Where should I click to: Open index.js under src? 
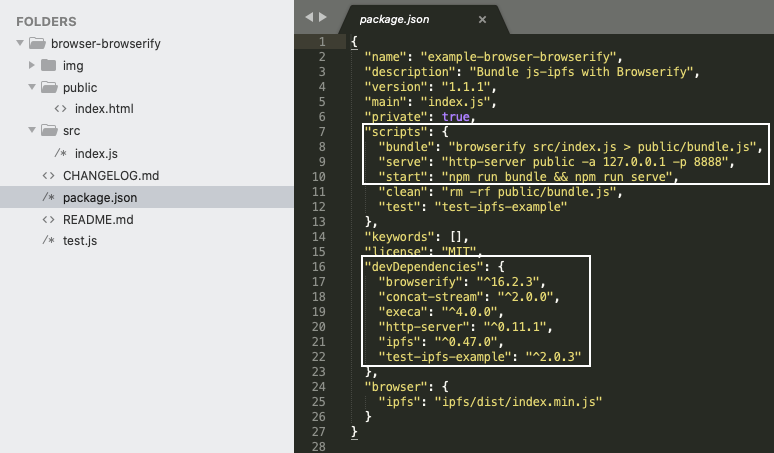pyautogui.click(x=96, y=153)
